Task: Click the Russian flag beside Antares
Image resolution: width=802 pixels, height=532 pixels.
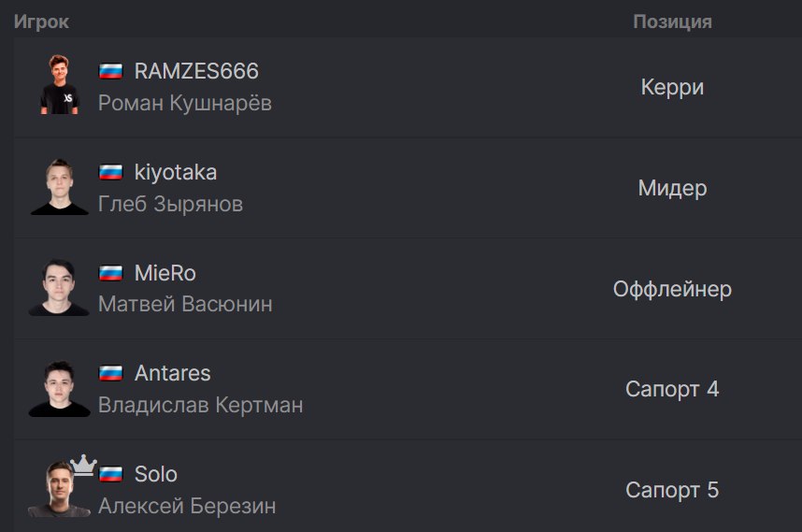Action: 110,373
